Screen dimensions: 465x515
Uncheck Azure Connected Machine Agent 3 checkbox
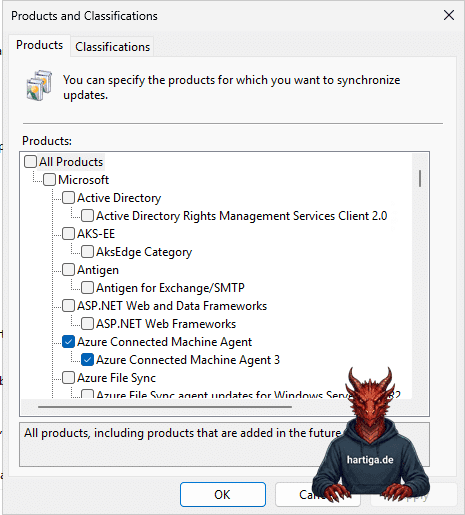point(87,360)
